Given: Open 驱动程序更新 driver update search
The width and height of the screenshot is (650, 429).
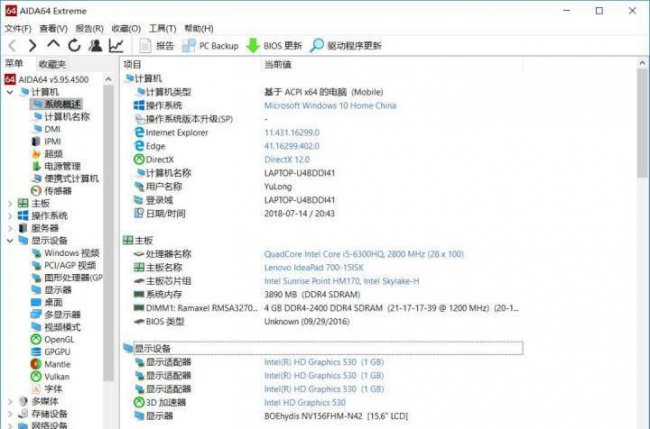Looking at the screenshot, I should (346, 46).
